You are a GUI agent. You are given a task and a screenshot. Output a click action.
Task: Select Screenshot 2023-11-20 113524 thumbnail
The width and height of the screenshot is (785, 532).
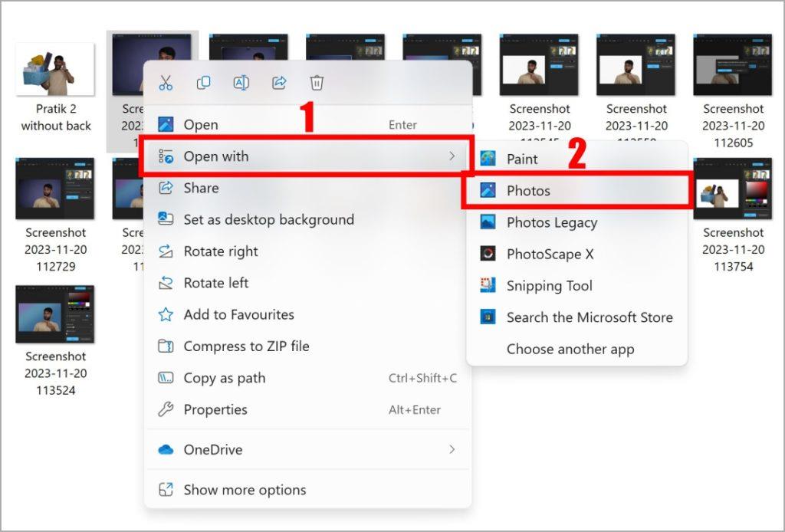pos(55,314)
